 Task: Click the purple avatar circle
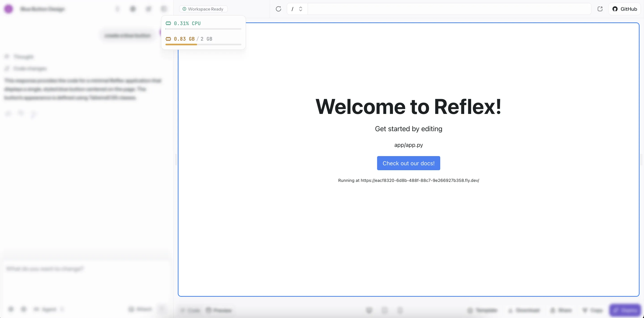9,9
